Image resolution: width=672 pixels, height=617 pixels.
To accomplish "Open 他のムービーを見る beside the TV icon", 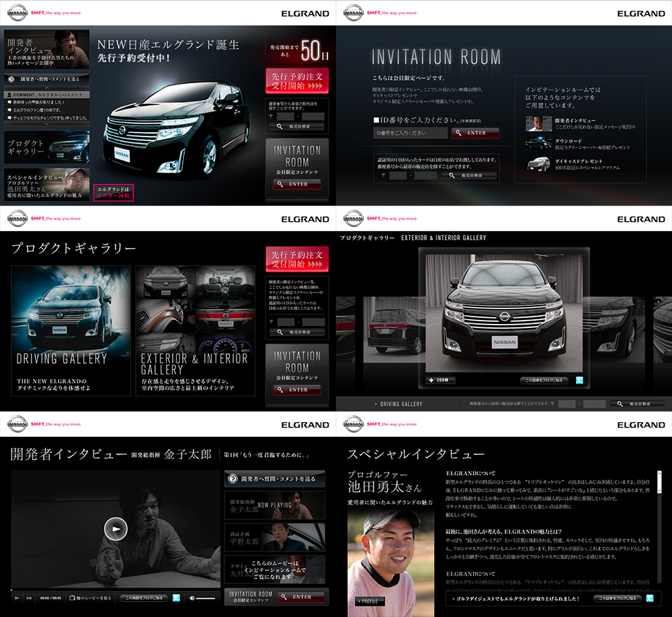I will click(91, 598).
